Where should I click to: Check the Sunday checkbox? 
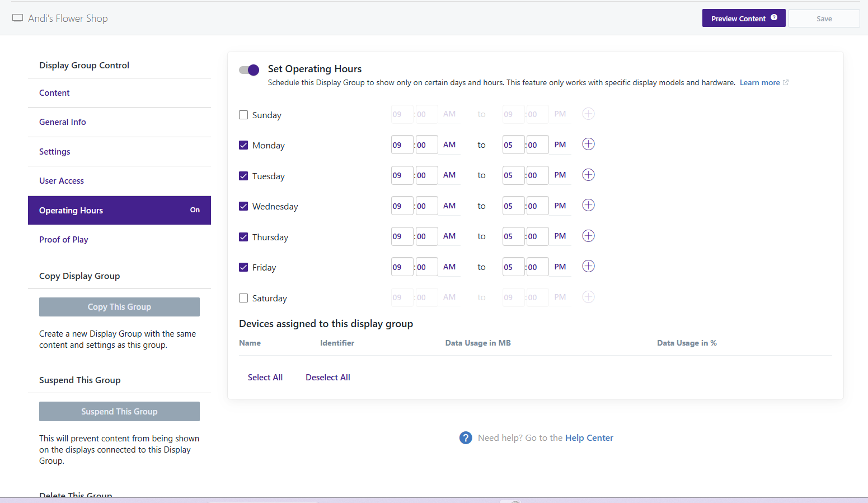pyautogui.click(x=243, y=115)
